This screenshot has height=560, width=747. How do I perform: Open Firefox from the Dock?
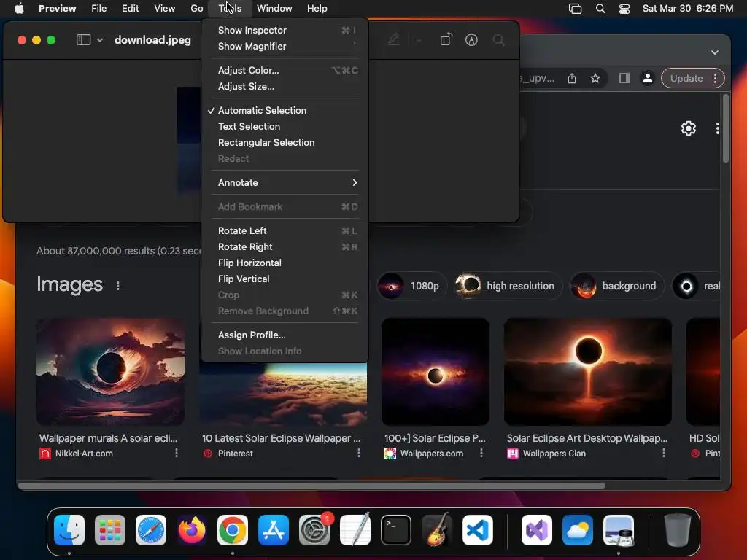click(192, 530)
